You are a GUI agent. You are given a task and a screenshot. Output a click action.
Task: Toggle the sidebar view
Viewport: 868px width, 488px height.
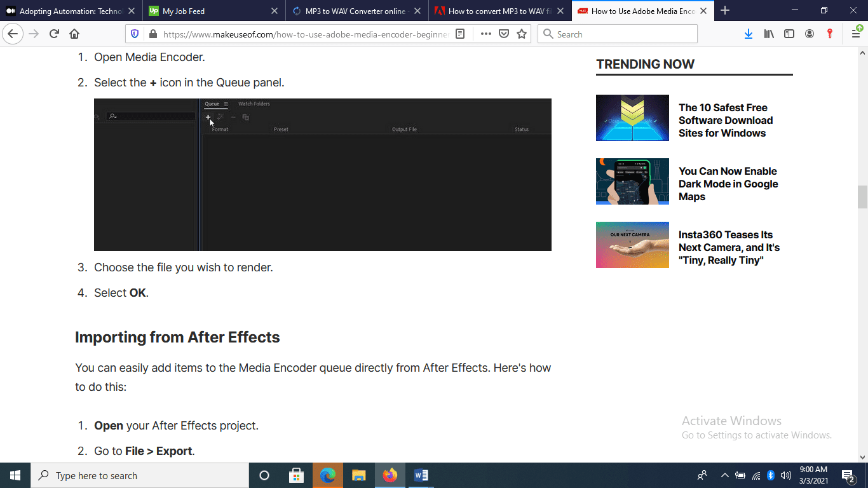[x=789, y=34]
